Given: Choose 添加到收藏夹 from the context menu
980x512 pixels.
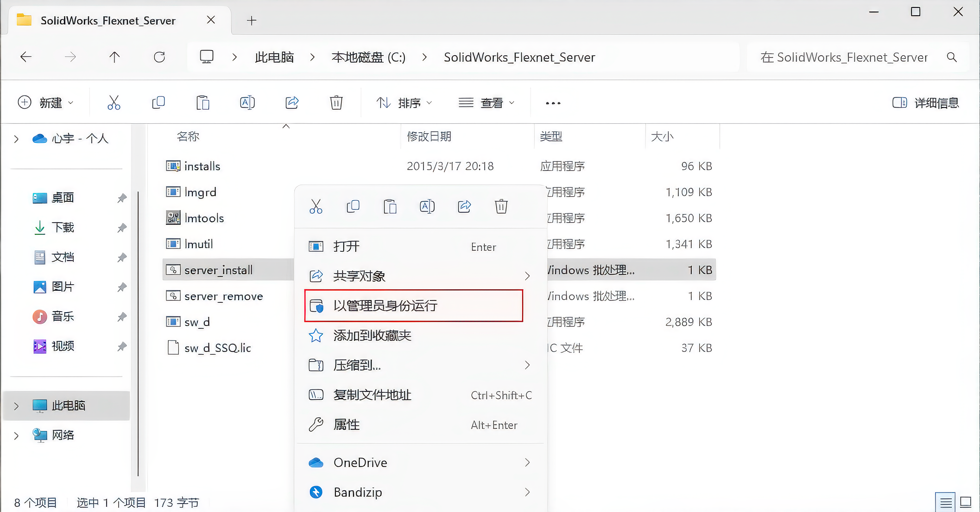Looking at the screenshot, I should [x=421, y=335].
